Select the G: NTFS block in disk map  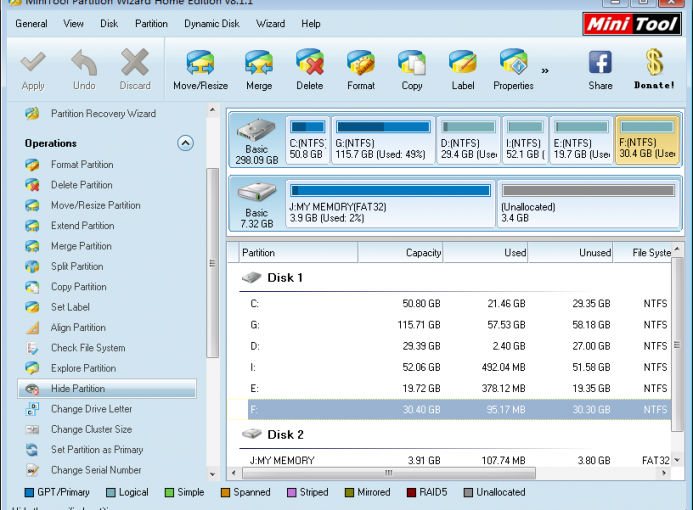click(382, 140)
